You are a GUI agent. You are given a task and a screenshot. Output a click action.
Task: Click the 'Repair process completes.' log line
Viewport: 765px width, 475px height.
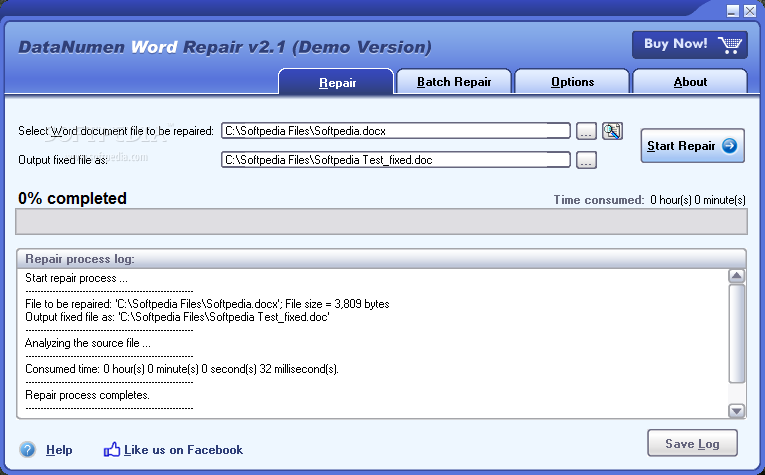tap(87, 395)
